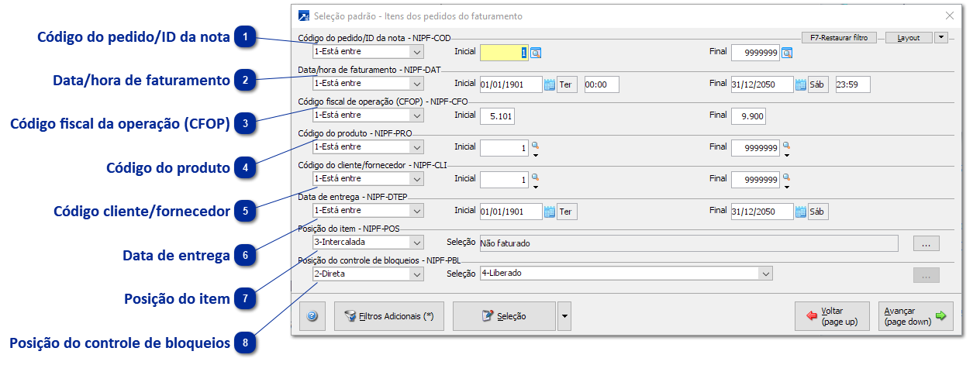Click the 'Não faturado' selection field
Image resolution: width=980 pixels, height=365 pixels.
click(x=688, y=243)
